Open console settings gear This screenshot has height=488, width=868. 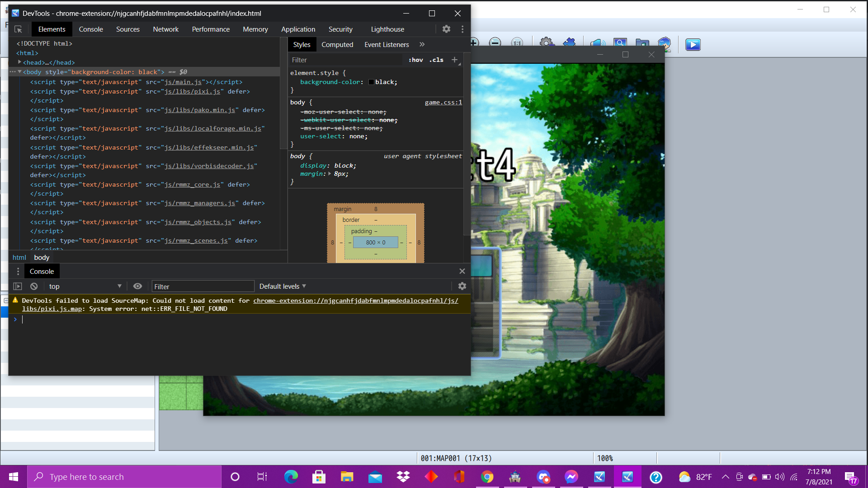[462, 286]
